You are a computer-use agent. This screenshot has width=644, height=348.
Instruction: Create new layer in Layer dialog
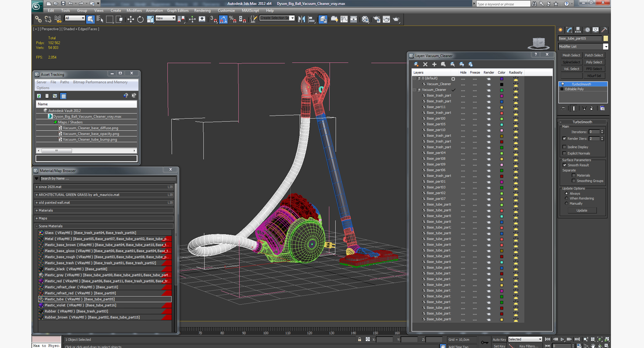point(416,64)
